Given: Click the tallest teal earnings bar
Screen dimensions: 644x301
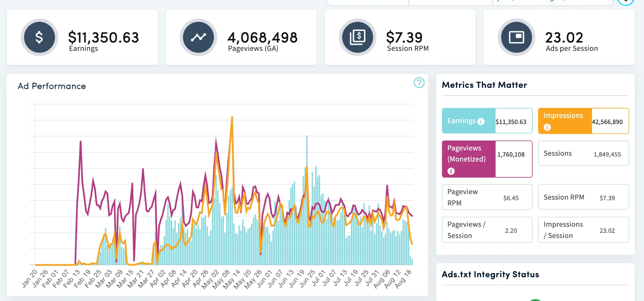Looking at the screenshot, I should 307,200.
